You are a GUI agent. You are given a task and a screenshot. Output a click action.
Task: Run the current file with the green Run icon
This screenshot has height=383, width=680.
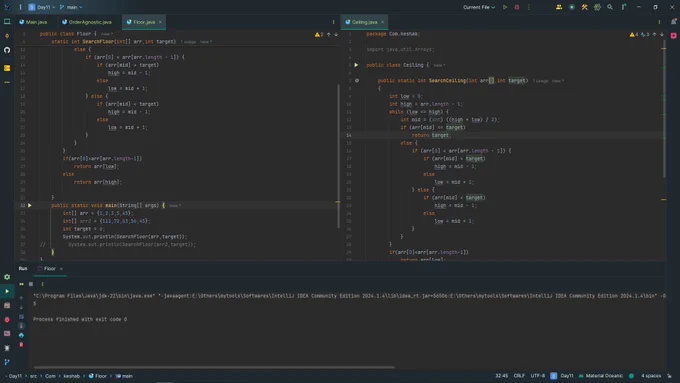[505, 7]
